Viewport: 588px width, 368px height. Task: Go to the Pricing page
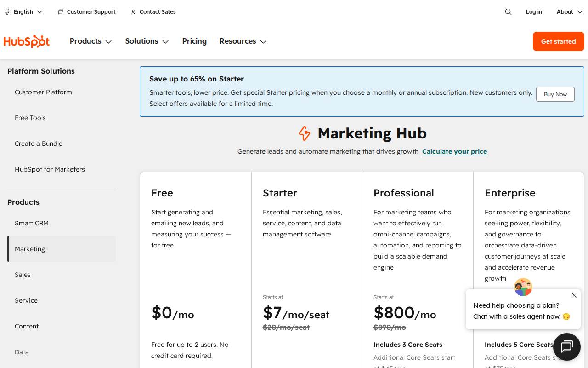(194, 41)
